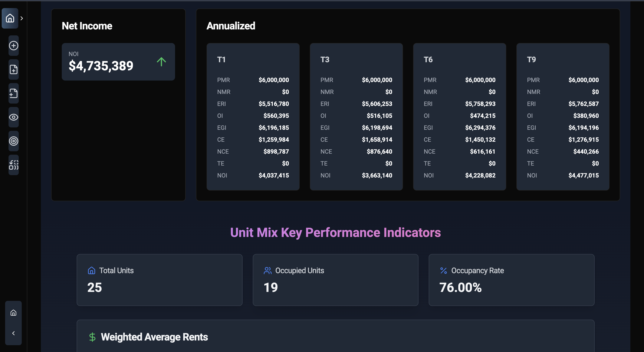Click the circled plus add icon
Screen dimensions: 644x352
[x=13, y=46]
